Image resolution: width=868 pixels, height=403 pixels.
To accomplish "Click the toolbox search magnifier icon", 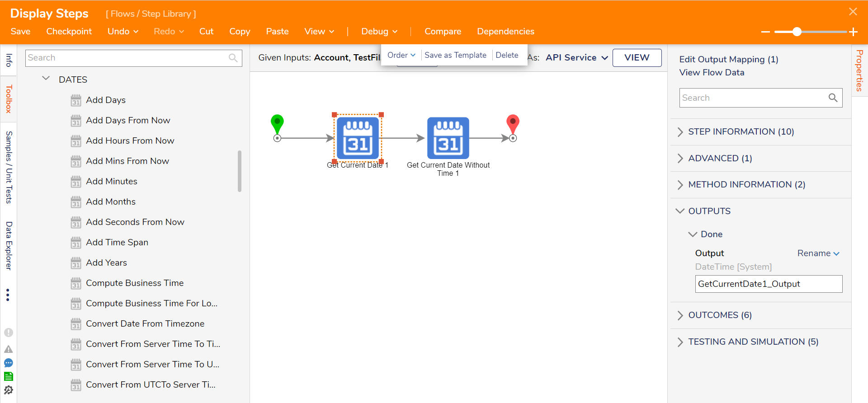I will (x=233, y=58).
